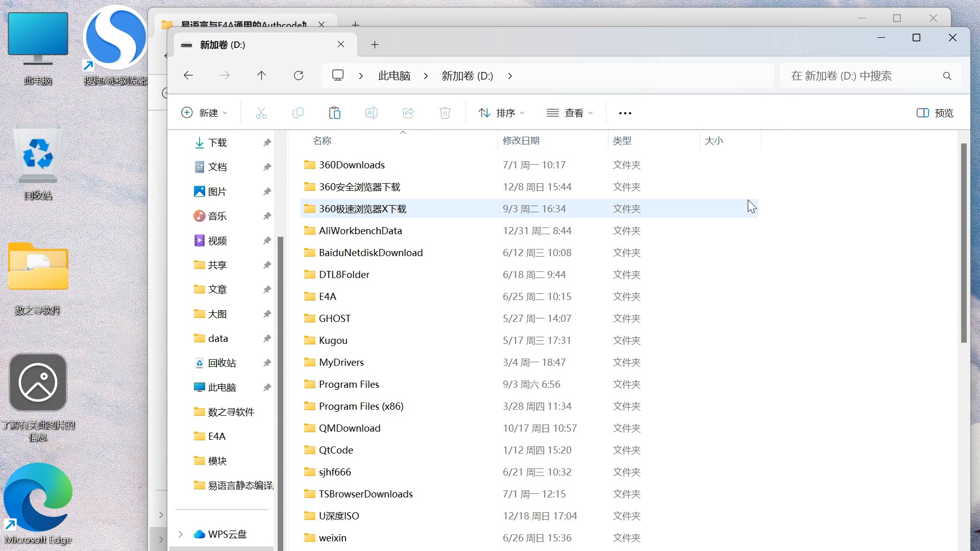Image resolution: width=980 pixels, height=551 pixels.
Task: Expand chevron before 此电脑 in address bar
Action: [x=361, y=76]
